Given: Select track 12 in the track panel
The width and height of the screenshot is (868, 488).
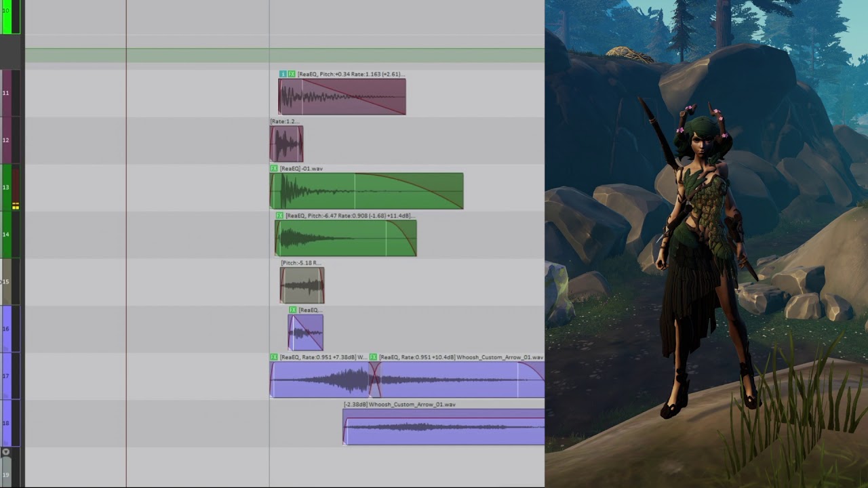Looking at the screenshot, I should [x=6, y=140].
